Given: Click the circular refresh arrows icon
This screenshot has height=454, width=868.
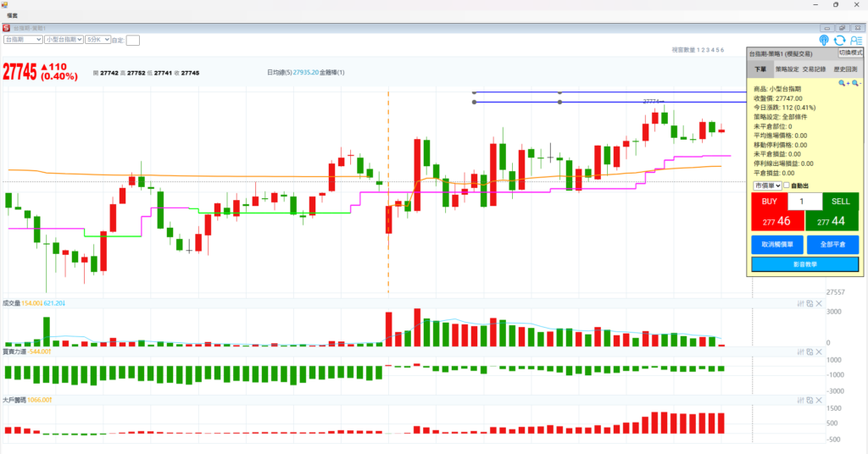Looking at the screenshot, I should (x=839, y=40).
